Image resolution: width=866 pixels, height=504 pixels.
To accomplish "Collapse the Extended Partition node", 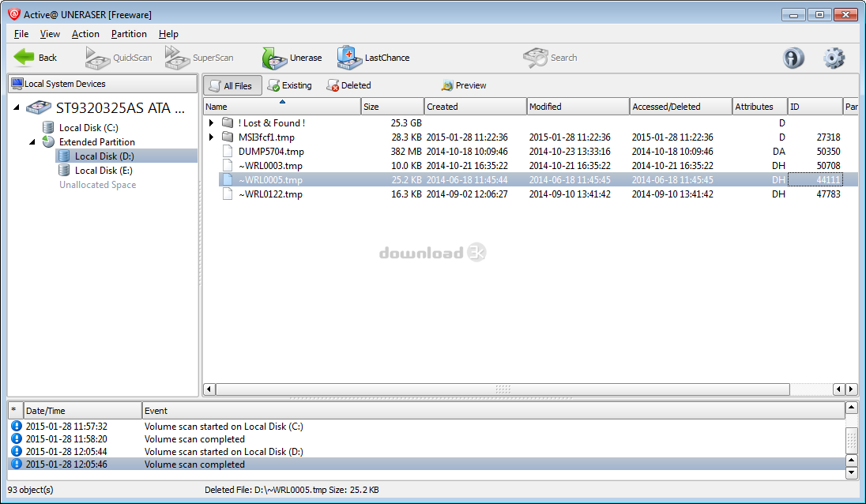I will 32,142.
